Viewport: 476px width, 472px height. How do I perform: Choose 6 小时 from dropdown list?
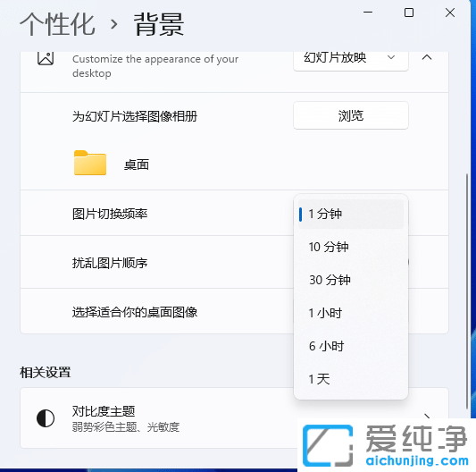(x=351, y=346)
